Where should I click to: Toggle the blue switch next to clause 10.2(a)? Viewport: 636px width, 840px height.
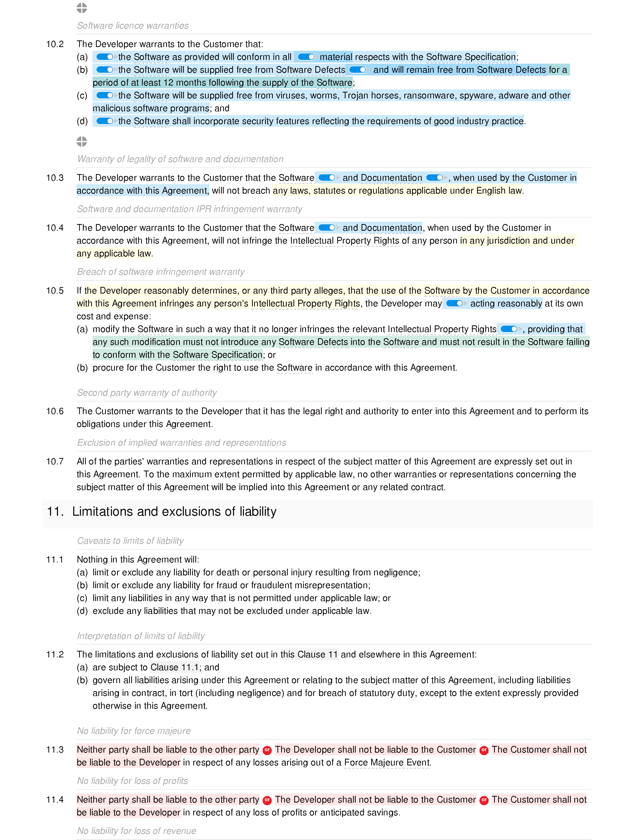click(x=104, y=56)
